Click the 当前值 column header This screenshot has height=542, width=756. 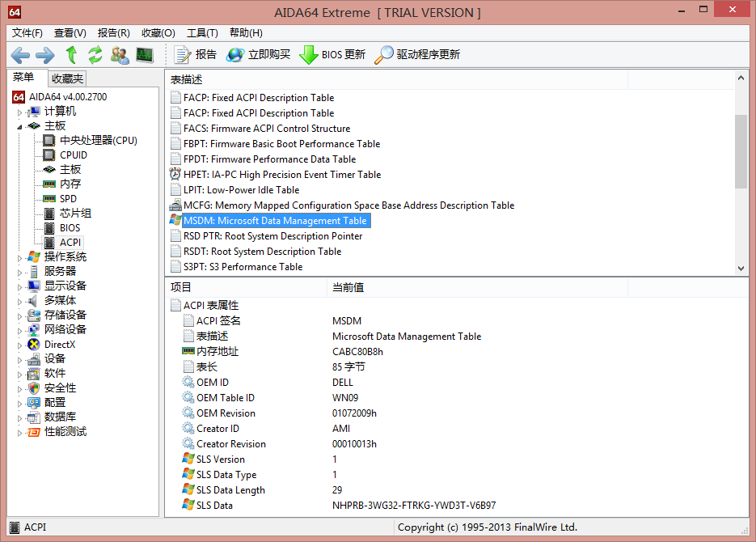tap(477, 287)
